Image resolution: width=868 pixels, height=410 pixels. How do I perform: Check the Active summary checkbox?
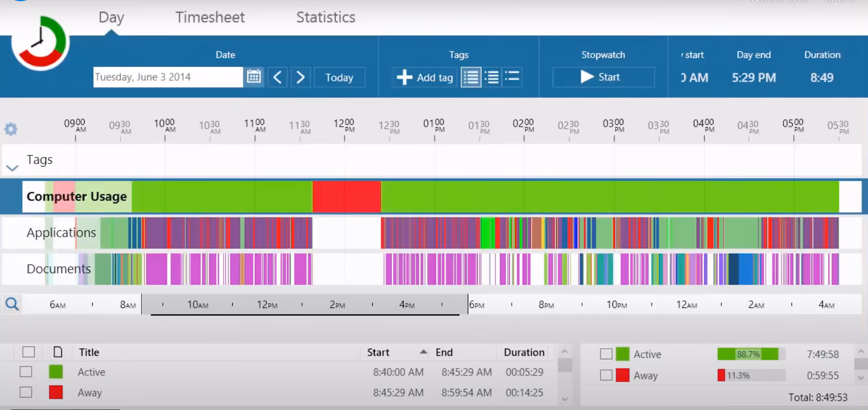tap(606, 354)
